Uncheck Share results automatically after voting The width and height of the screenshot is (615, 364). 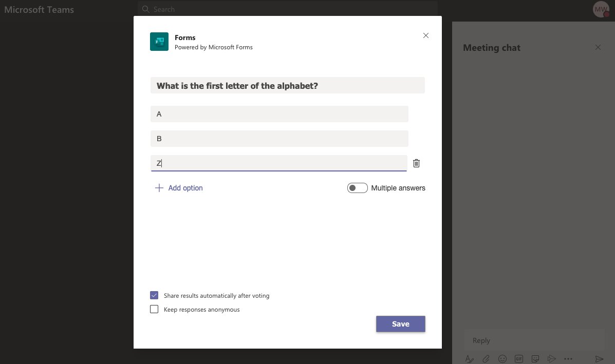[x=154, y=295]
